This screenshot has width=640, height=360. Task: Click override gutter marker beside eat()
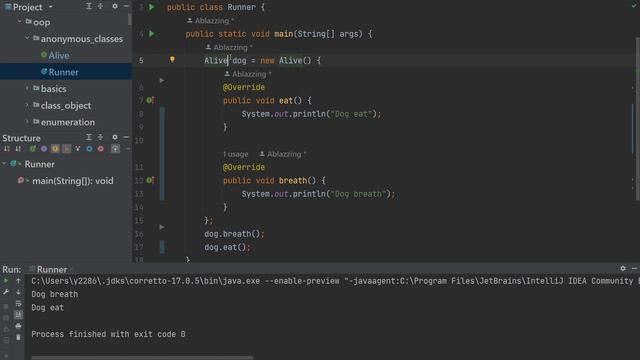pyautogui.click(x=150, y=100)
